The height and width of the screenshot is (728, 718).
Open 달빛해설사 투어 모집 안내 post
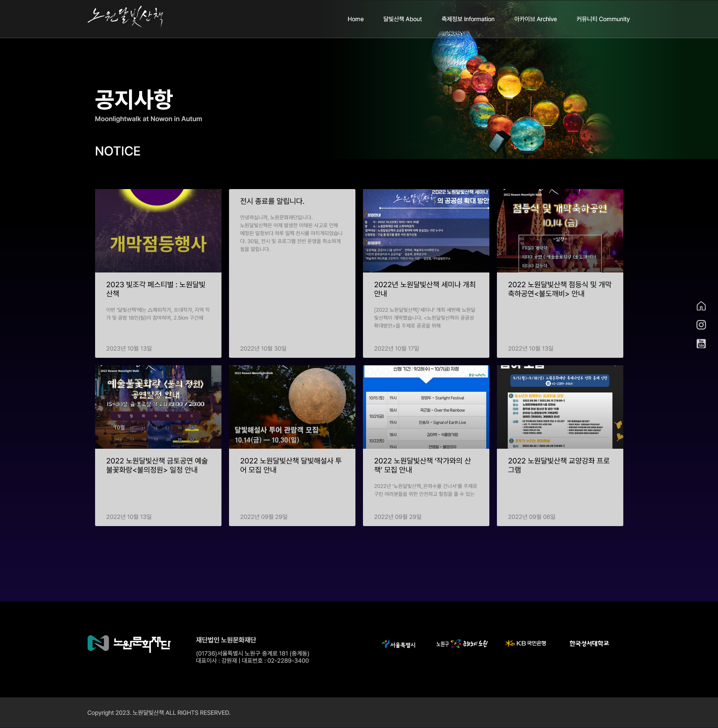point(291,465)
